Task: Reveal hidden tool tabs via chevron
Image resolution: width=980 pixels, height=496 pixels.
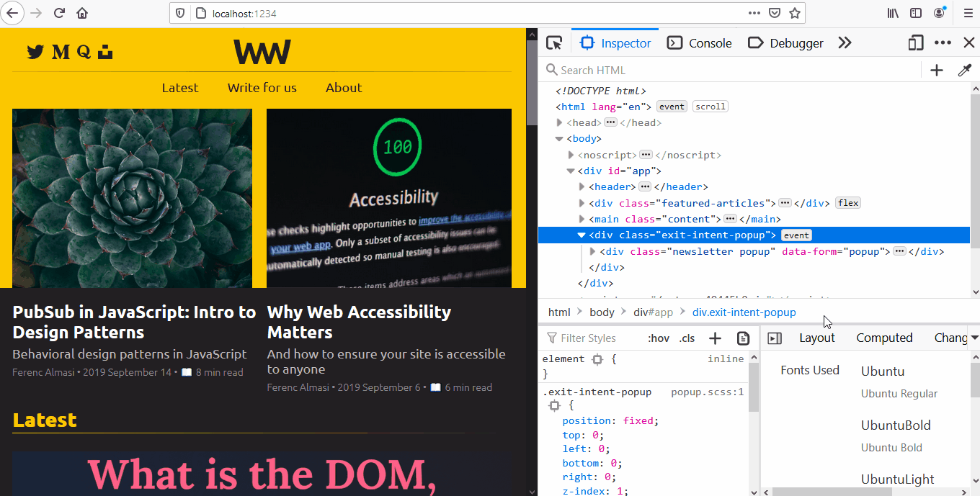Action: pos(845,43)
